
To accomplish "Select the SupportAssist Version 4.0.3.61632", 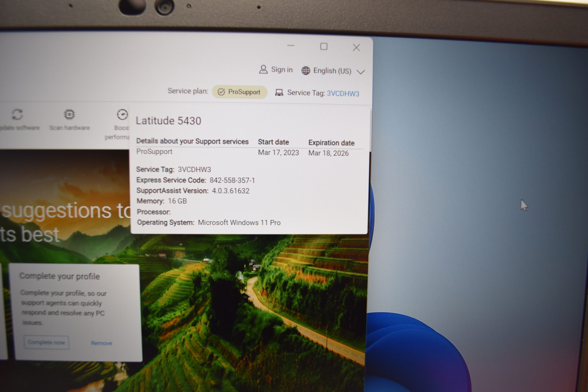I will point(231,191).
